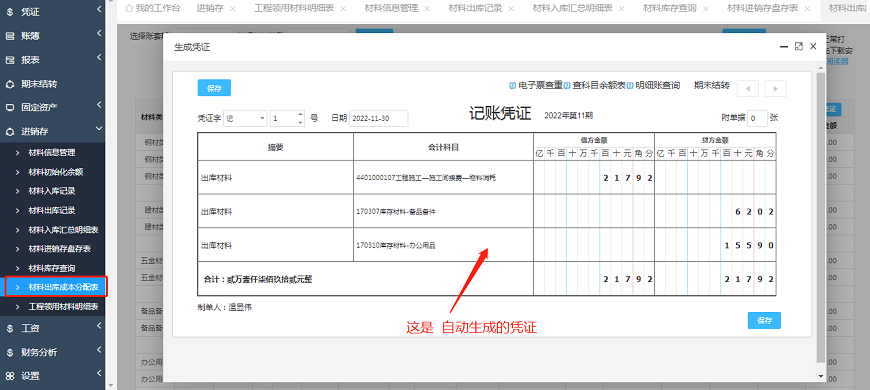Click account 4401000107工程施工 row cell
870x390 pixels.
[443, 178]
